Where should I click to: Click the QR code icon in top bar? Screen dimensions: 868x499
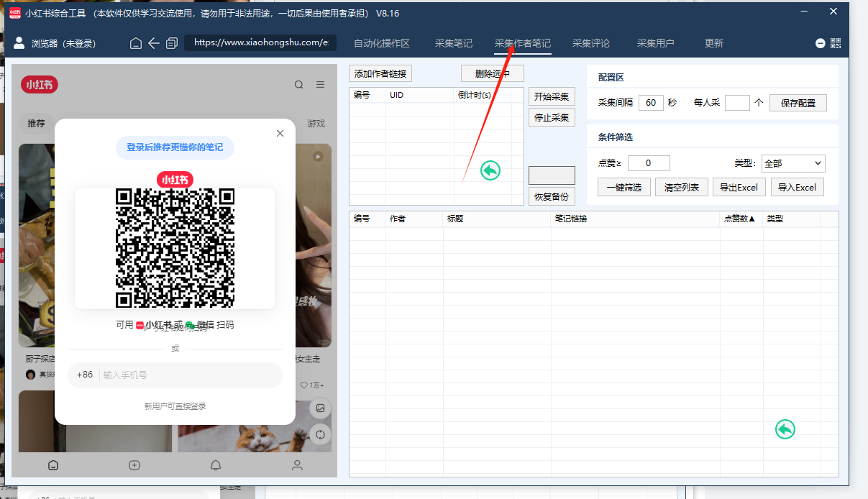pyautogui.click(x=835, y=43)
